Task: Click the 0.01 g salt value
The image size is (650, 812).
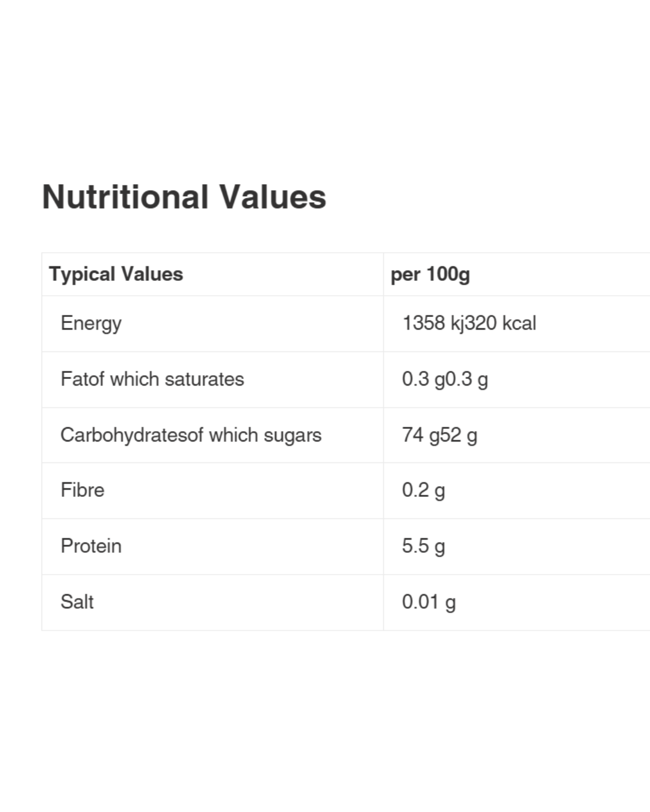Action: point(429,602)
